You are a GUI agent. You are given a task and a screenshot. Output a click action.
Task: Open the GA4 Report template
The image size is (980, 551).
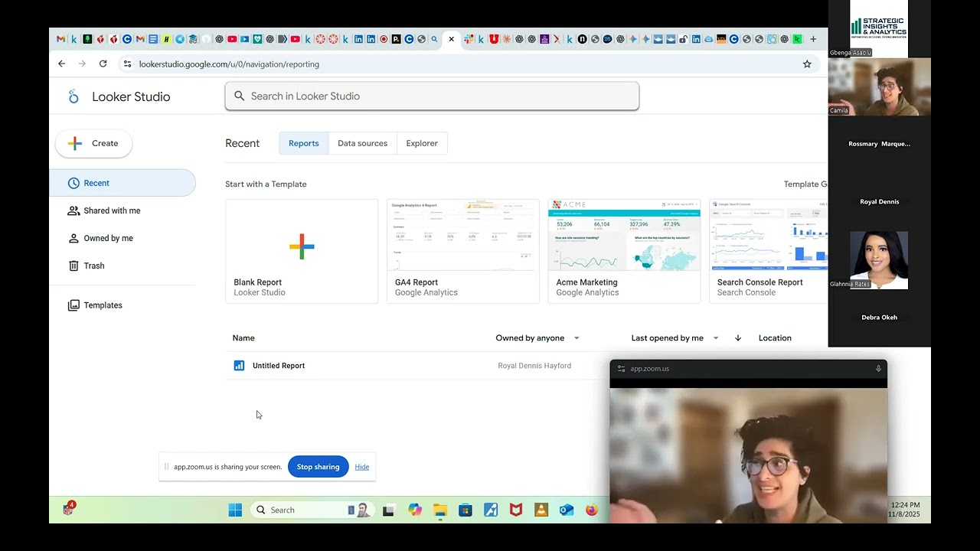[x=463, y=251]
